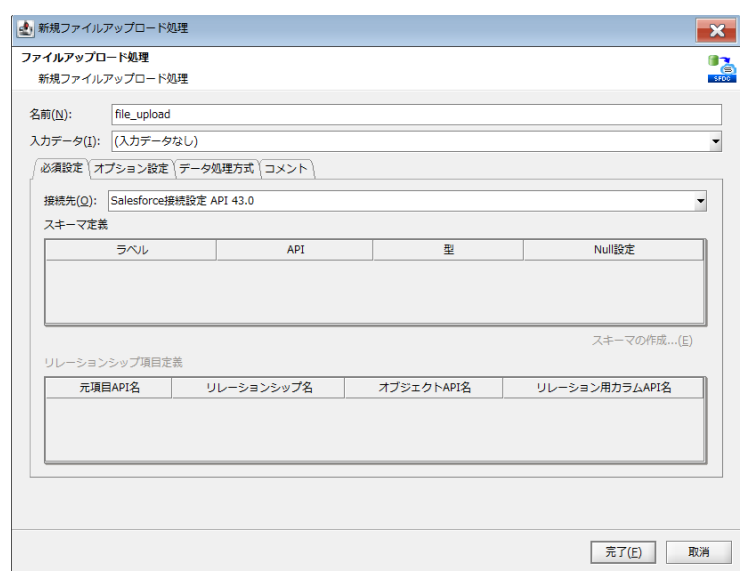Click the Null設定 column header
This screenshot has height=585, width=747.
pyautogui.click(x=614, y=250)
